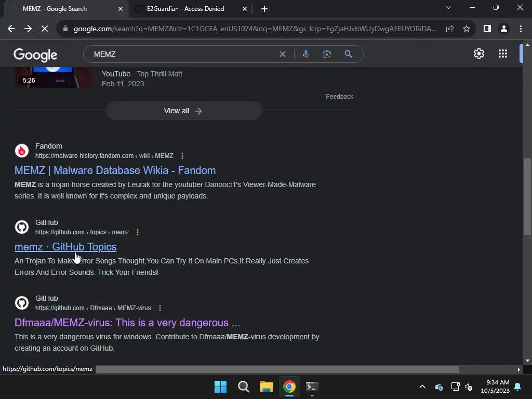Switch to E2Guardian - Access Denied tab
The height and width of the screenshot is (399, 532).
point(185,9)
